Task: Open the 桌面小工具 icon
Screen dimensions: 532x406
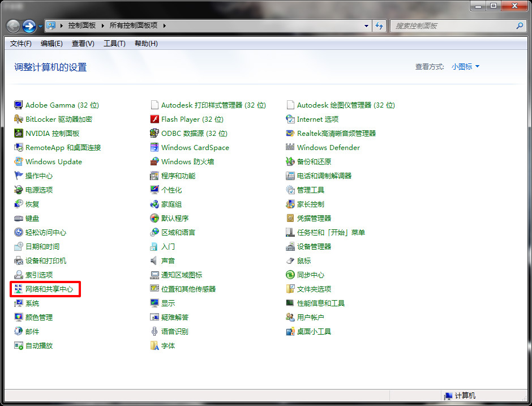Action: (x=290, y=331)
